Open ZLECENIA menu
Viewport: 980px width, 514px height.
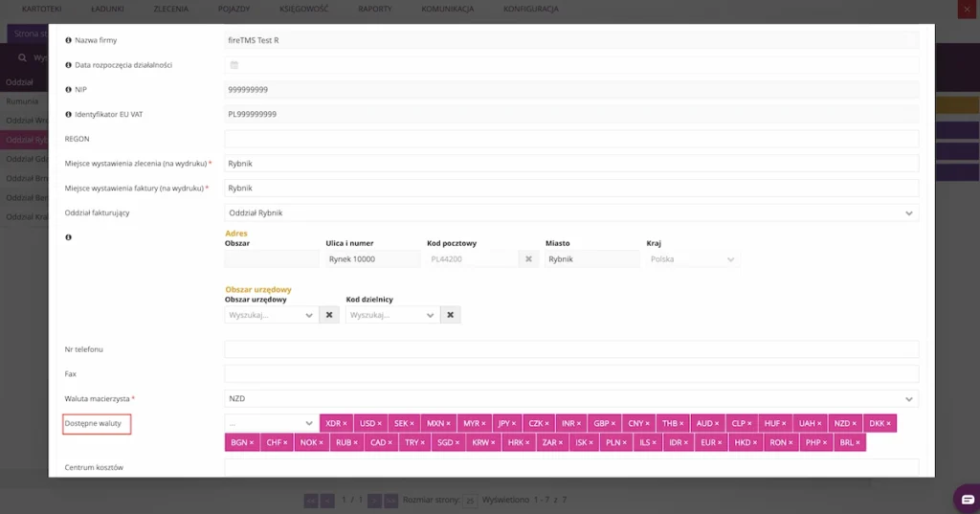pyautogui.click(x=170, y=9)
